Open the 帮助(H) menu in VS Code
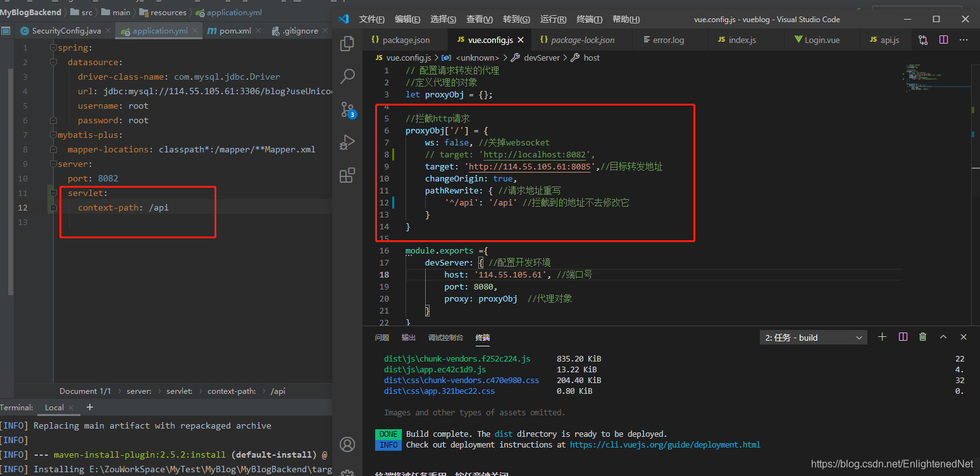This screenshot has height=476, width=980. click(626, 20)
